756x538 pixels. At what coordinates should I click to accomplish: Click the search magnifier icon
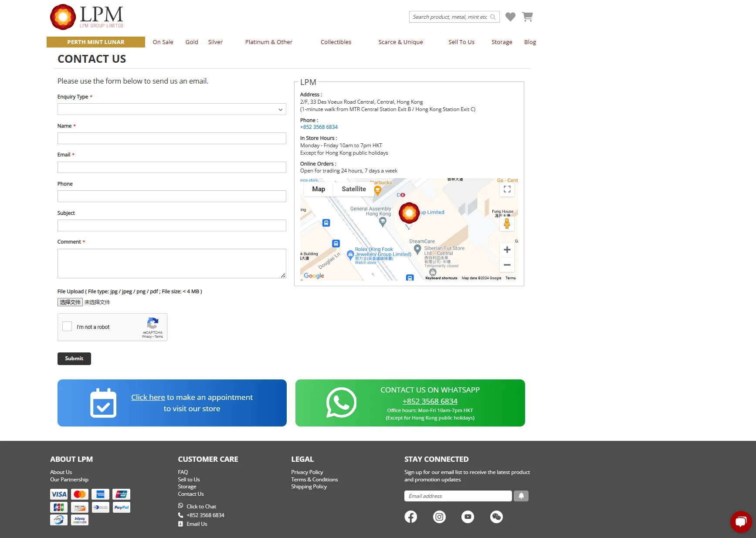493,17
